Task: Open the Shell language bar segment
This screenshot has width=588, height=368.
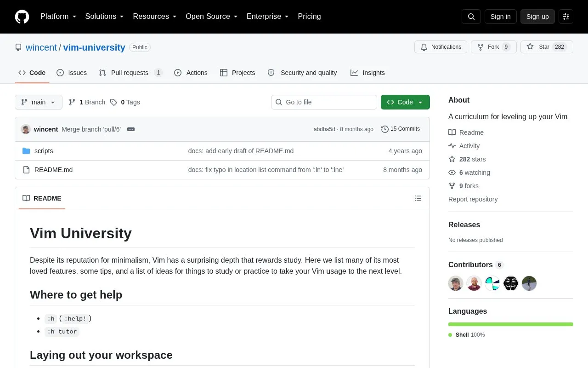Action: pos(511,324)
